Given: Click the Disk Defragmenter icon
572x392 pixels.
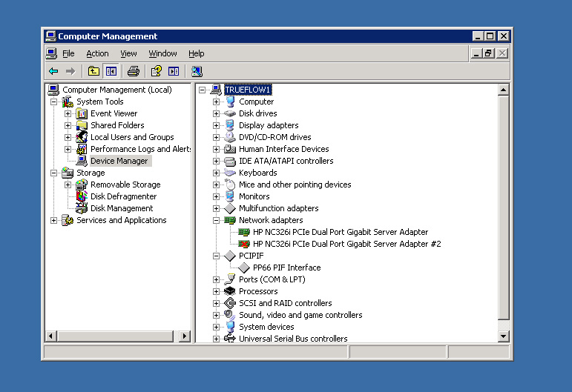Looking at the screenshot, I should point(82,196).
